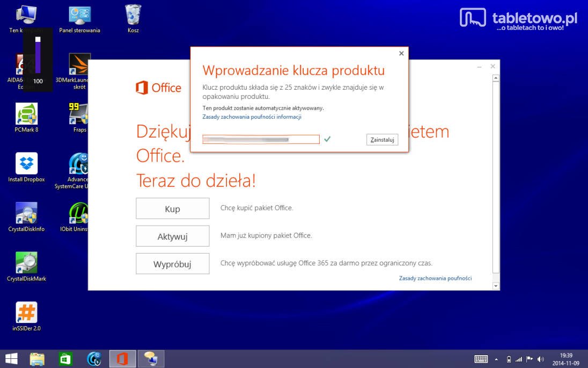Viewport: 588px width, 368px height.
Task: Open the Fraps desktop shortcut
Action: pos(79,118)
